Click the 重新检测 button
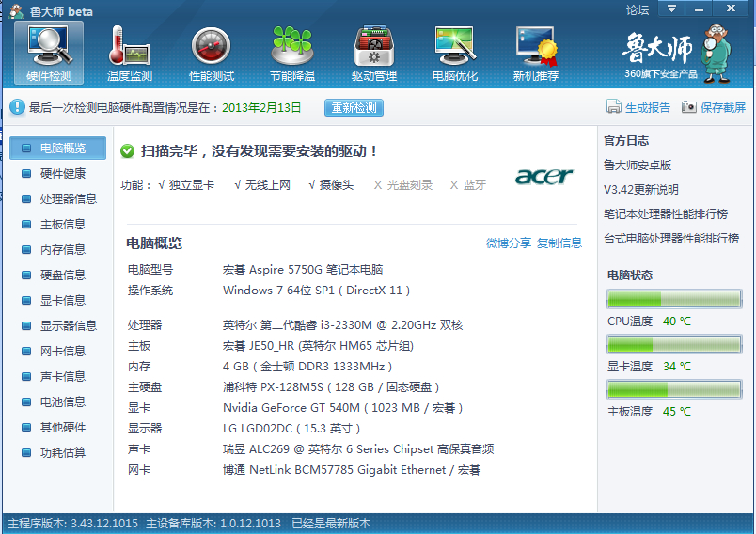The height and width of the screenshot is (534, 756). click(x=354, y=107)
